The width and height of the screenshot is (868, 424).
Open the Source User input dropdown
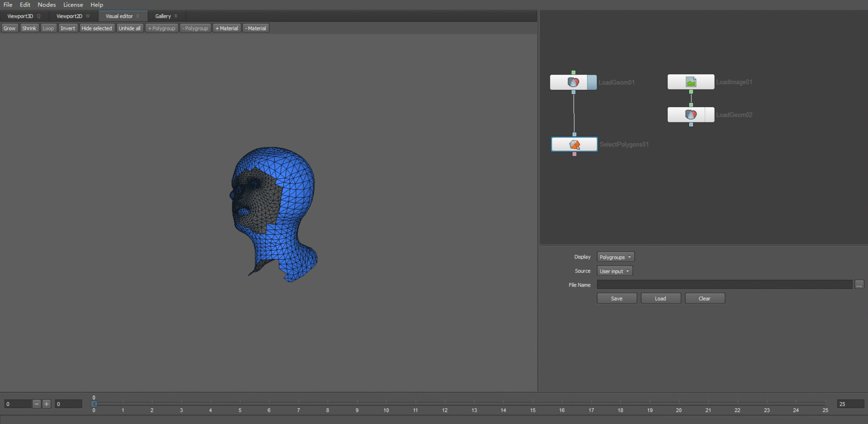tap(614, 271)
